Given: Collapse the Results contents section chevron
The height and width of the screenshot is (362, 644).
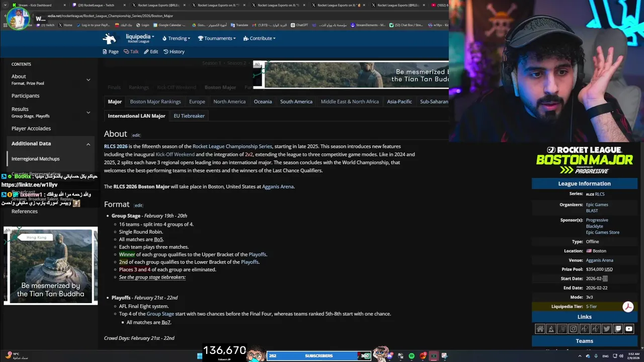Looking at the screenshot, I should click(88, 112).
